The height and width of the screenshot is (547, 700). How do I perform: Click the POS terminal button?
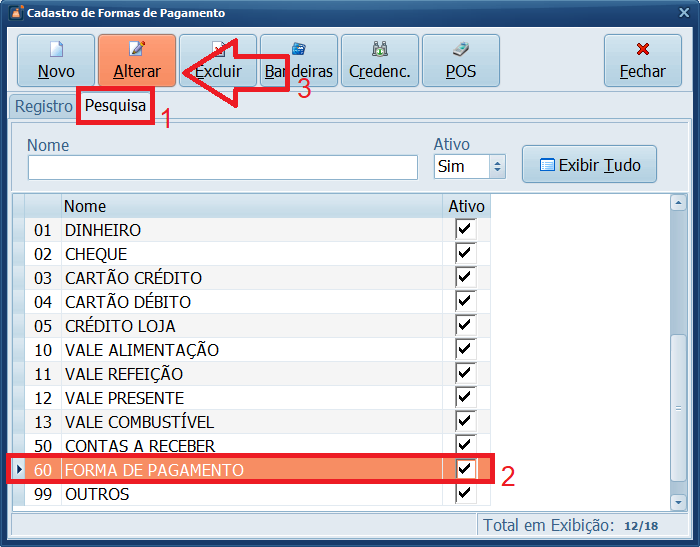click(x=460, y=61)
